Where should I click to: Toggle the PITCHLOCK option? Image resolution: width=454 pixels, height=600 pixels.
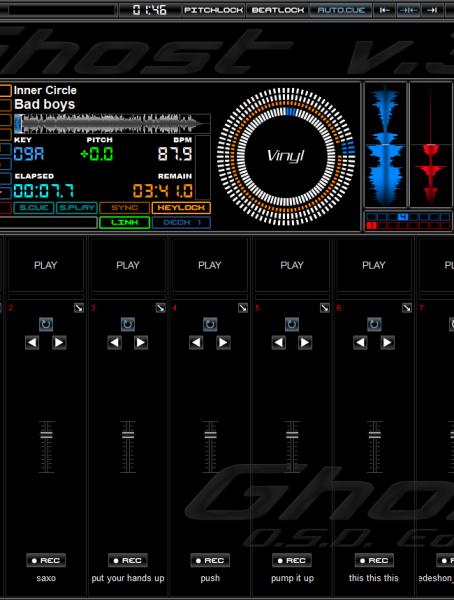click(213, 10)
